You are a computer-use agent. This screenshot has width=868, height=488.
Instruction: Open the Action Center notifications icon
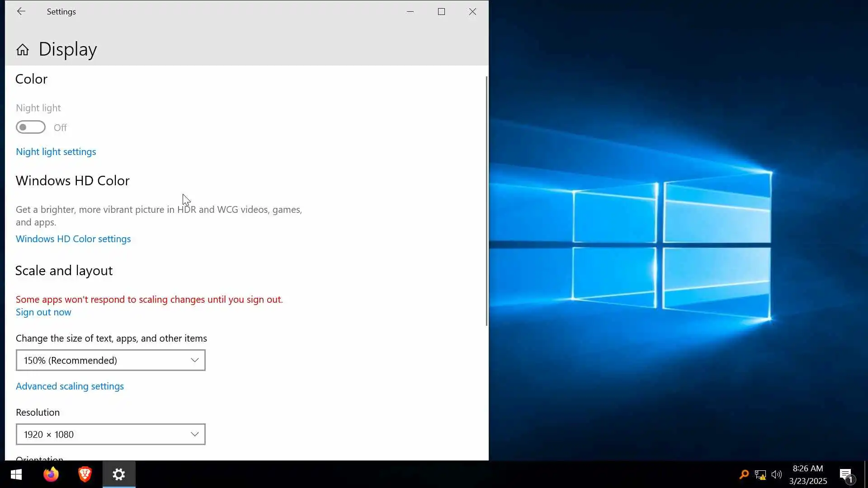click(846, 474)
